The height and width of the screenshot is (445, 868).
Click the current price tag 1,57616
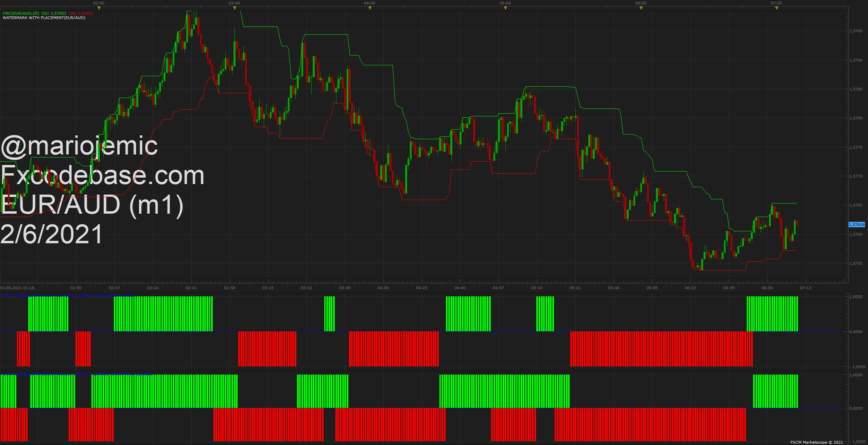pyautogui.click(x=856, y=225)
